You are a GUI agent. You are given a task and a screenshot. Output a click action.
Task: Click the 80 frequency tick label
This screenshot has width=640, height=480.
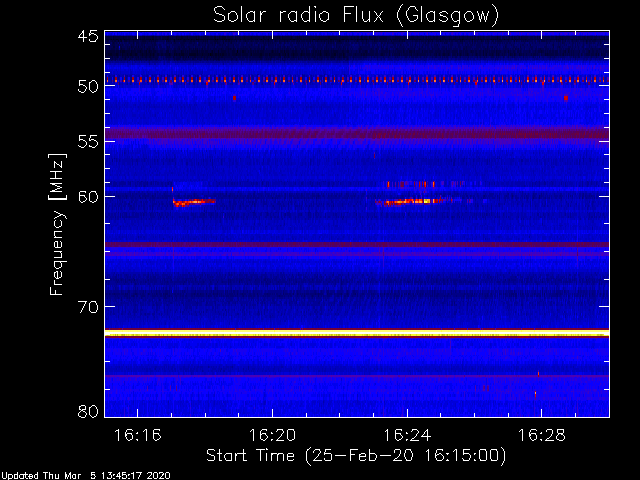click(88, 411)
